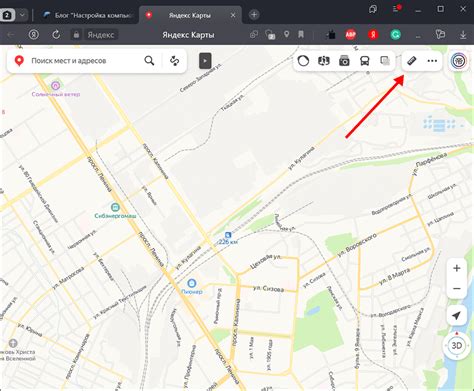This screenshot has width=474, height=391.
Task: Click the 'Пионер' place marker
Action: [191, 283]
